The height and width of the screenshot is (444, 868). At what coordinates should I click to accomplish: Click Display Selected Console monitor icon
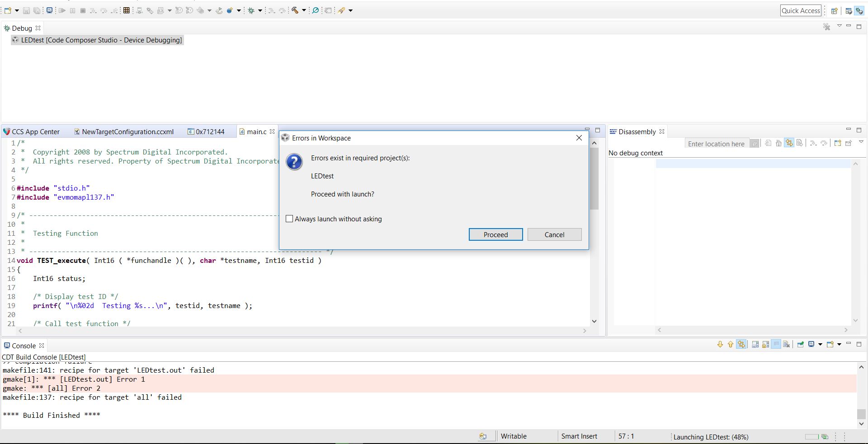(x=811, y=344)
